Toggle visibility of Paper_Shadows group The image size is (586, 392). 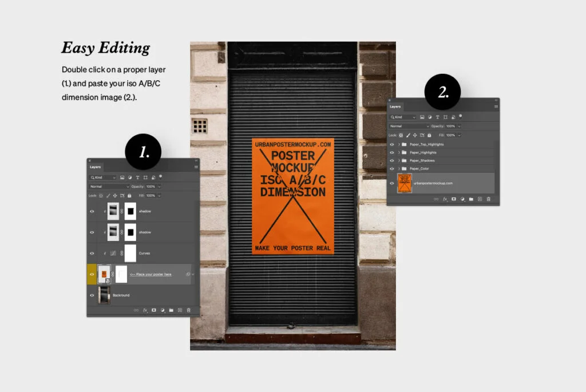click(392, 161)
